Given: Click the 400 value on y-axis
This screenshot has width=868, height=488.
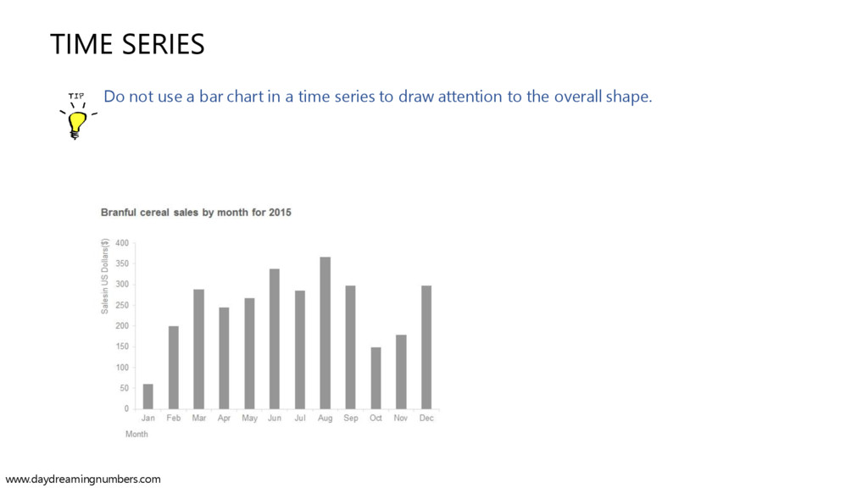Looking at the screenshot, I should click(122, 243).
